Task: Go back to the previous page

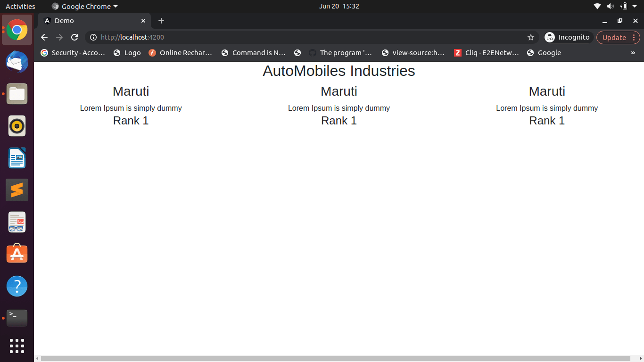Action: (x=44, y=37)
